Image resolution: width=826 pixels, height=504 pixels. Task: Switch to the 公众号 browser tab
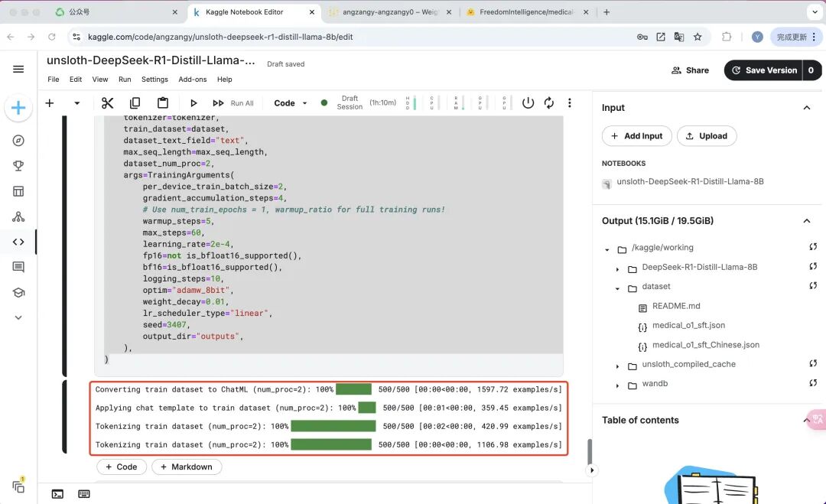[117, 12]
